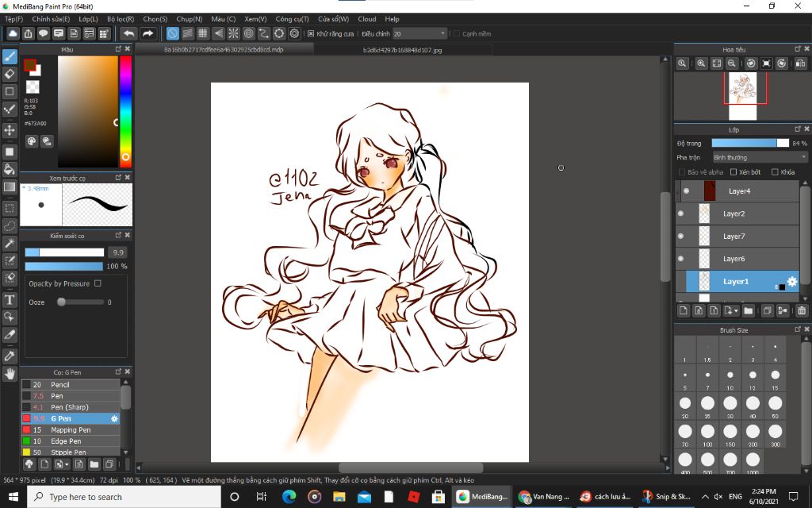
Task: Switch to the b2d6d4297b168848d107.jpg tab
Action: click(402, 50)
